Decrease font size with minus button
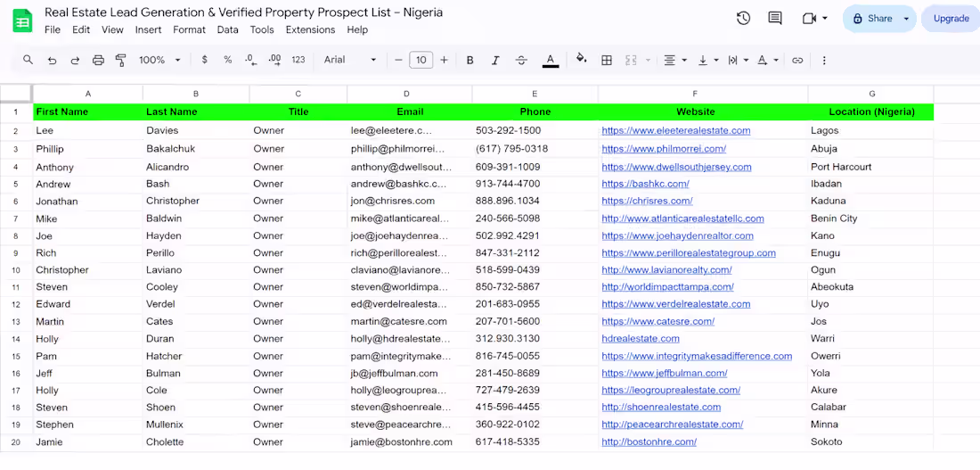Viewport: 980px width, 470px height. pyautogui.click(x=399, y=60)
